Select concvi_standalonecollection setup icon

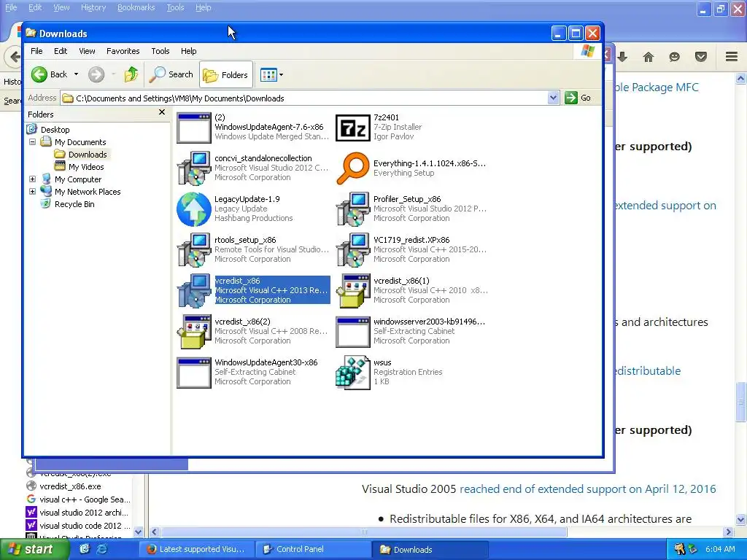(193, 168)
